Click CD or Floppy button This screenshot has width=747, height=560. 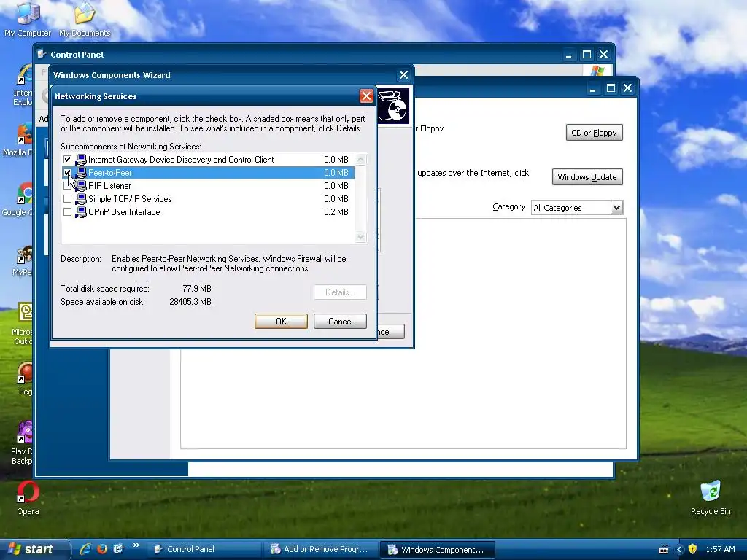[x=594, y=133]
